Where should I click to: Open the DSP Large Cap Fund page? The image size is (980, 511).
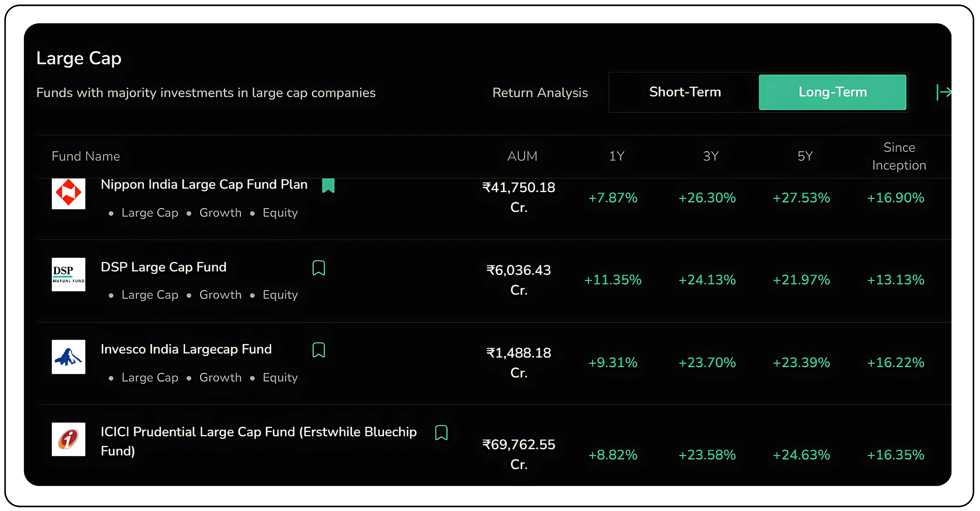pos(164,267)
